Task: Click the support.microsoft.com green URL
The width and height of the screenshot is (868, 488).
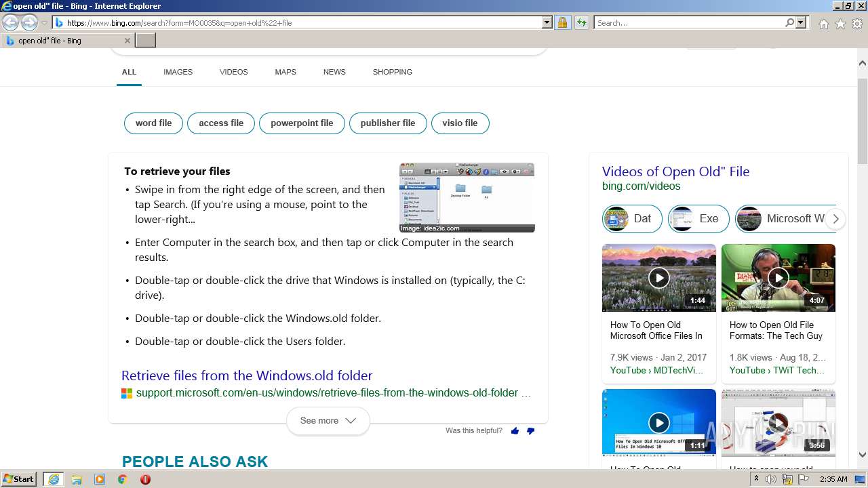Action: coord(327,393)
